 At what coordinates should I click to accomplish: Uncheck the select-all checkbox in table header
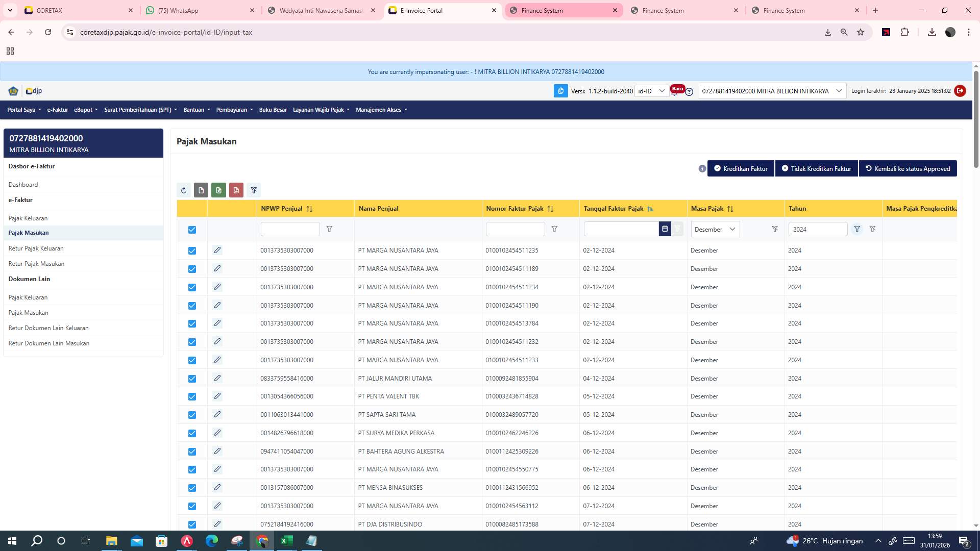click(192, 230)
